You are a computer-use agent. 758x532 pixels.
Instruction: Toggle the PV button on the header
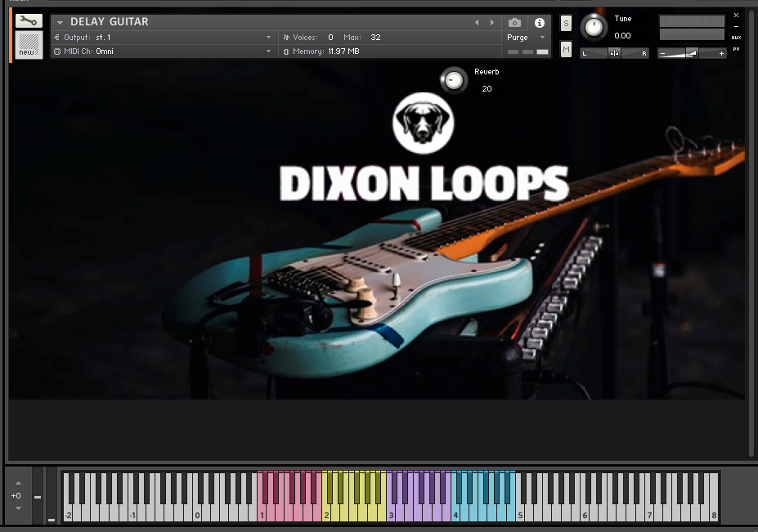(x=736, y=49)
